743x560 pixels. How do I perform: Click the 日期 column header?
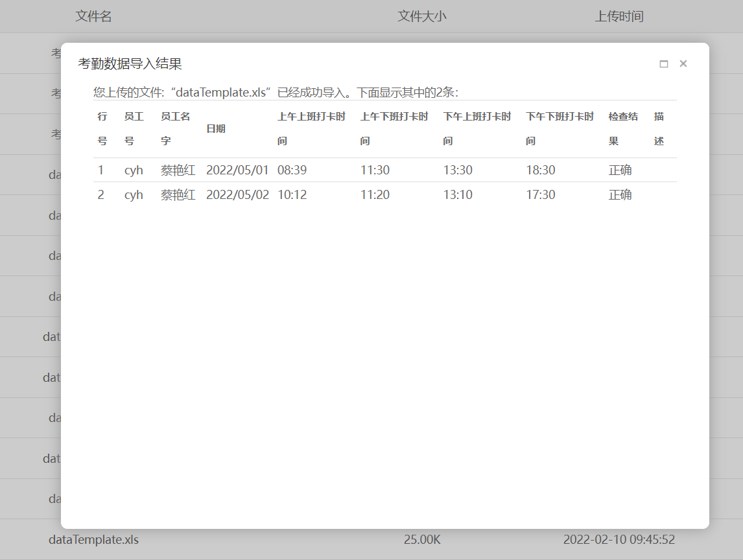(216, 129)
